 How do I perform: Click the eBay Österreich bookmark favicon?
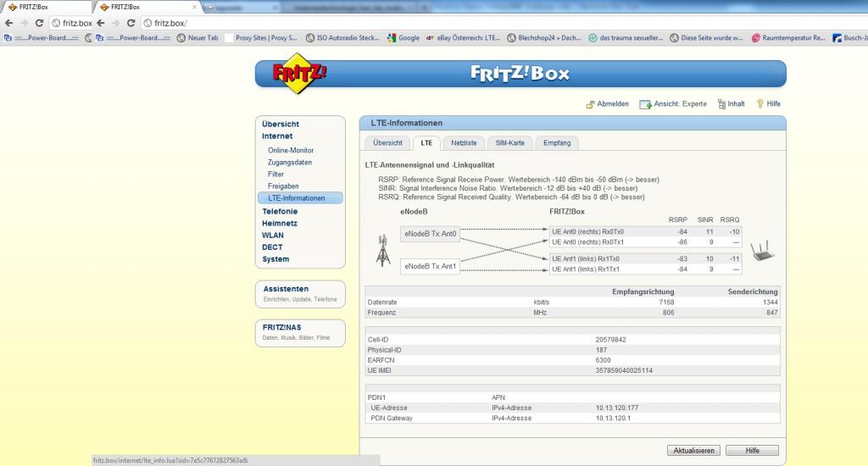(x=430, y=38)
